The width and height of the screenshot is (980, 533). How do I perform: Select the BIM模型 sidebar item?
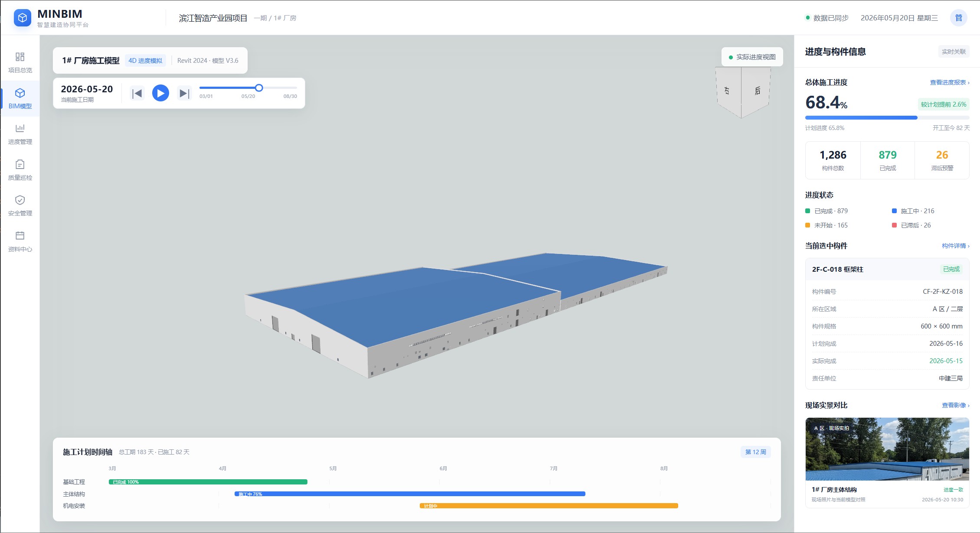click(20, 99)
